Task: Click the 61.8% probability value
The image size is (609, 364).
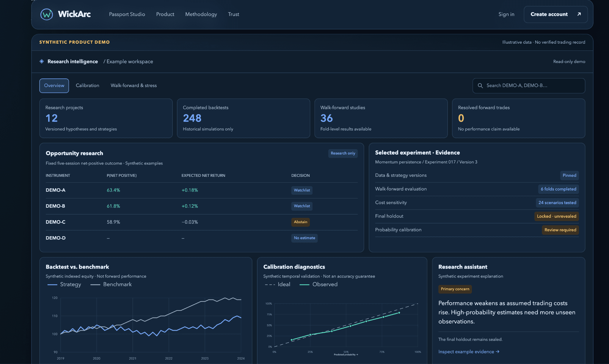Action: pos(113,206)
